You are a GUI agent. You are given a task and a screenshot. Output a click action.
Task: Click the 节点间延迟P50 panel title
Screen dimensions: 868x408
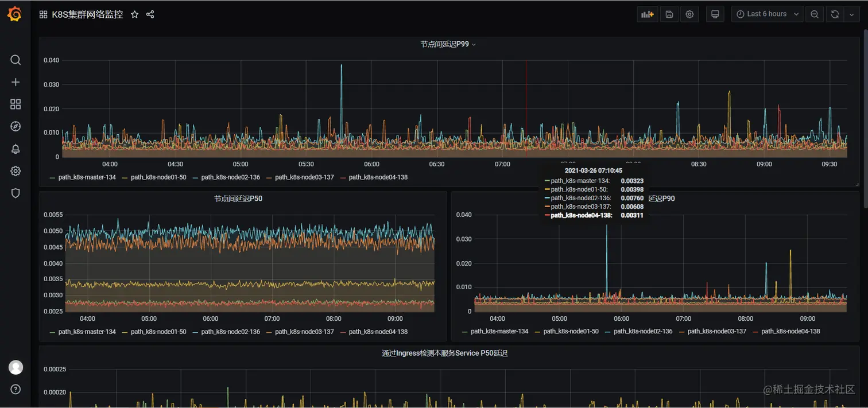238,199
